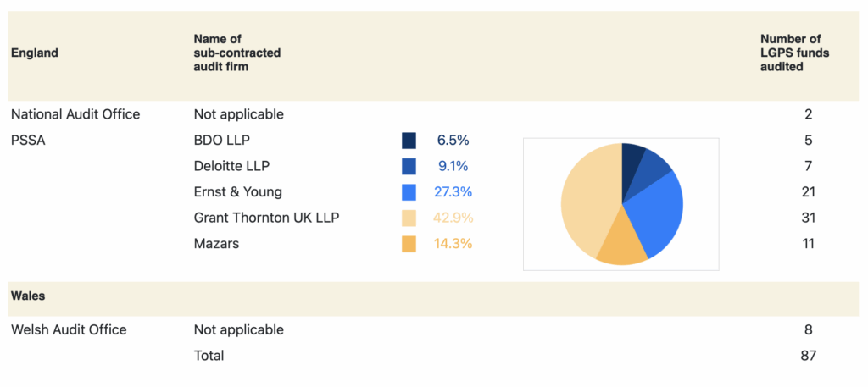The height and width of the screenshot is (387, 868).
Task: Click the dark navy 6.5% legend swatch
Action: tap(409, 141)
